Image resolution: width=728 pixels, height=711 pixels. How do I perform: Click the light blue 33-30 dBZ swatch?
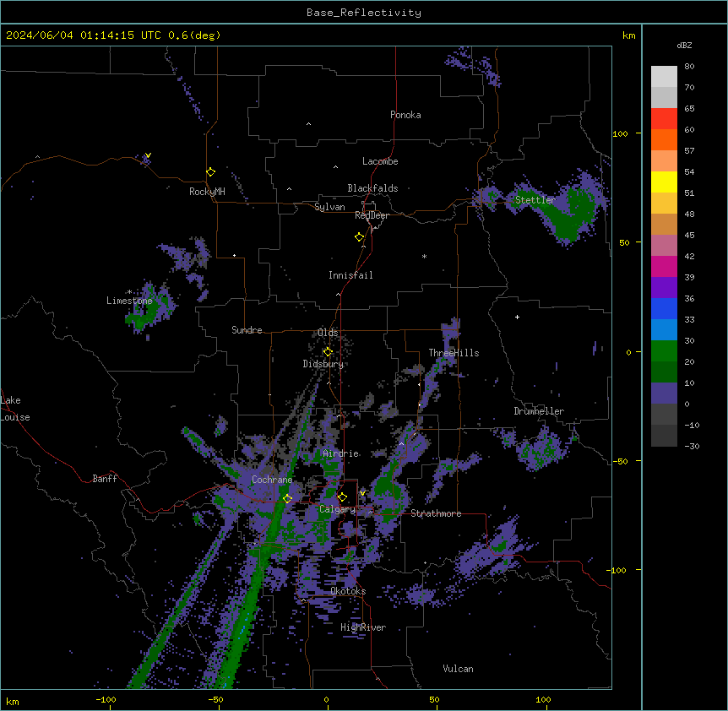coord(664,330)
